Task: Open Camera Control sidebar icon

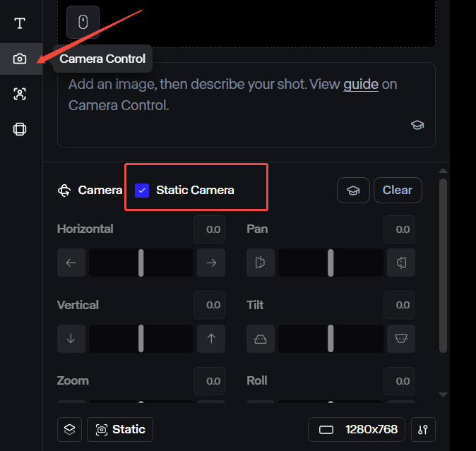Action: (x=20, y=59)
